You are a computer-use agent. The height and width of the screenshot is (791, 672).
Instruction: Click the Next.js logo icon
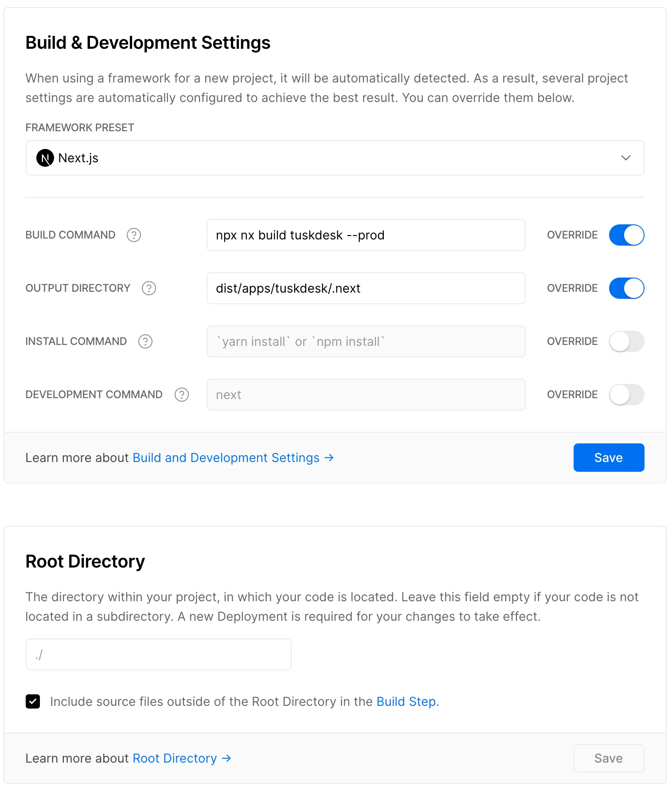45,158
